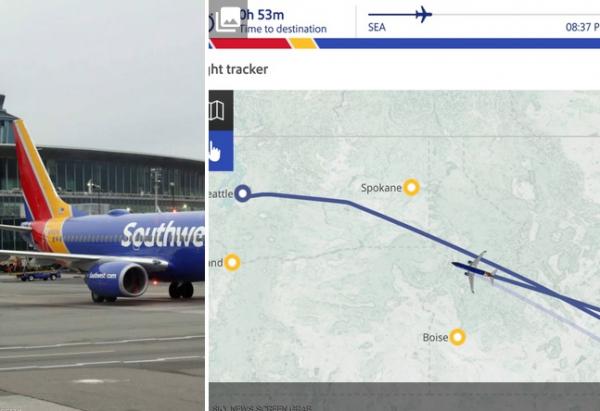Click the airplane icon on progress bar
Image resolution: width=600 pixels, height=411 pixels.
point(424,15)
